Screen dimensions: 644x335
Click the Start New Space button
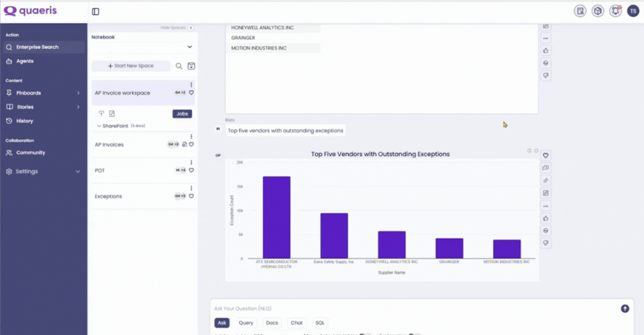point(131,66)
